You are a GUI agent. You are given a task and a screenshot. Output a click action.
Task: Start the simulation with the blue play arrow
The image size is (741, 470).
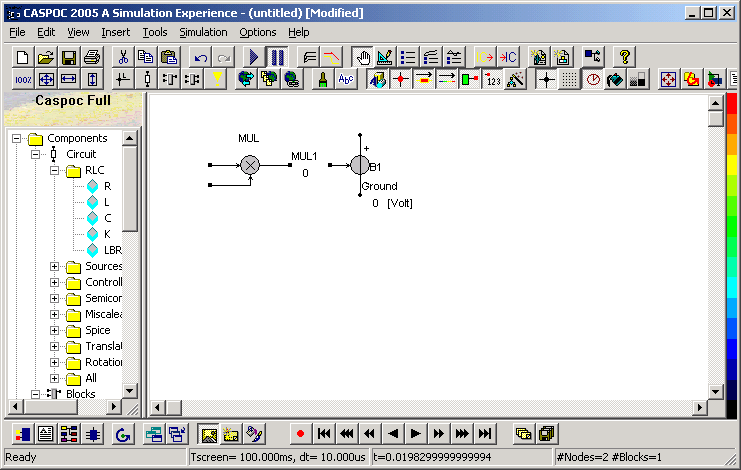click(x=254, y=57)
